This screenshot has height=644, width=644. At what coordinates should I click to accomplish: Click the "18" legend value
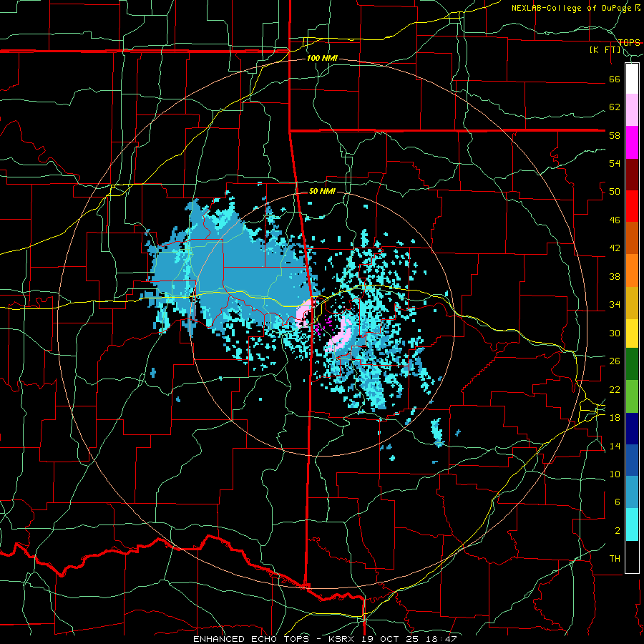pos(615,418)
